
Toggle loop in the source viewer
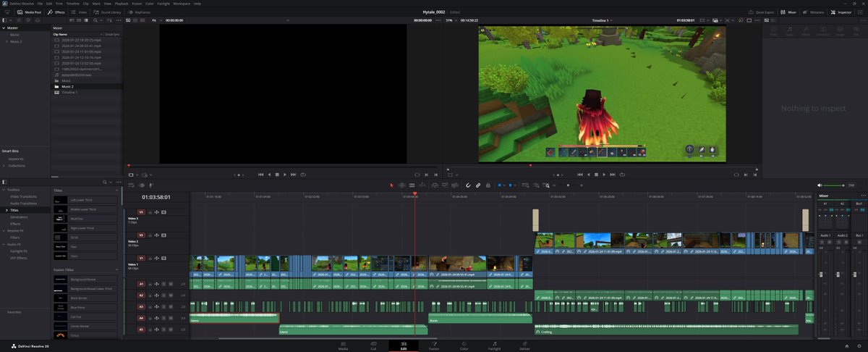click(304, 175)
